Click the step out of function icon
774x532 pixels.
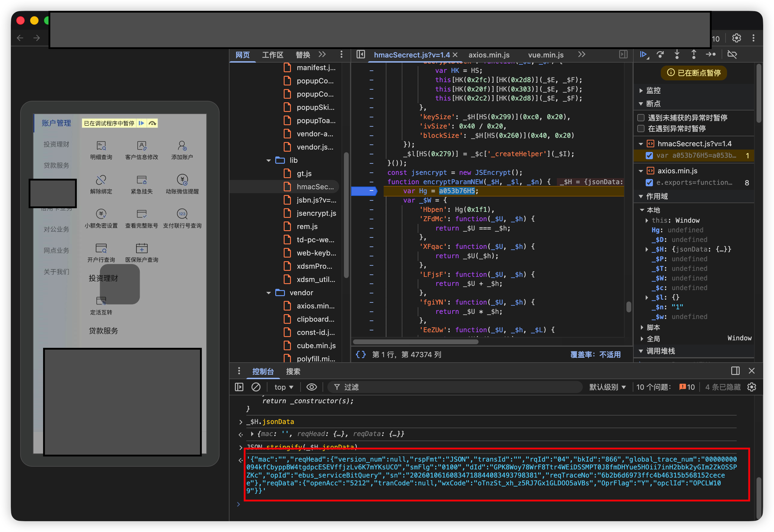(694, 54)
